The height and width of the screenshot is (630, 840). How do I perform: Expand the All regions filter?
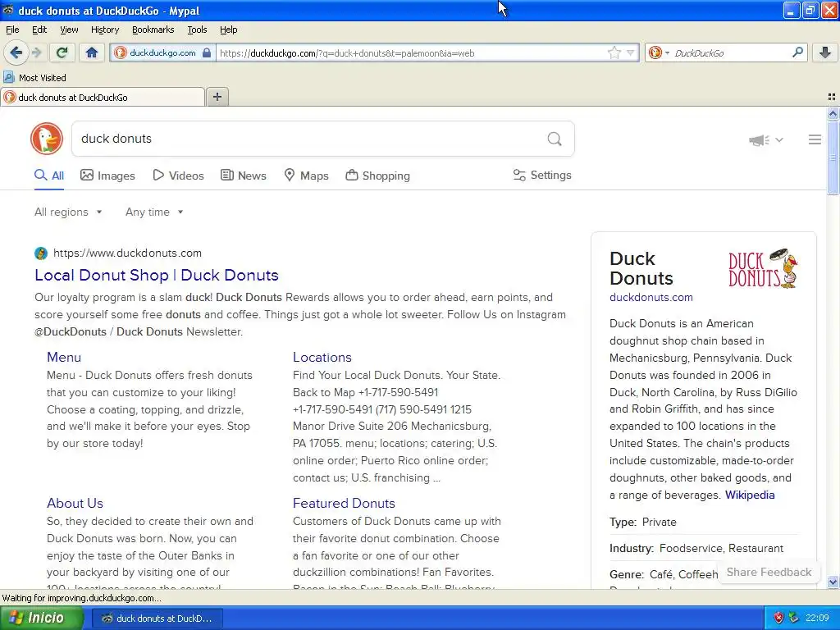point(68,212)
